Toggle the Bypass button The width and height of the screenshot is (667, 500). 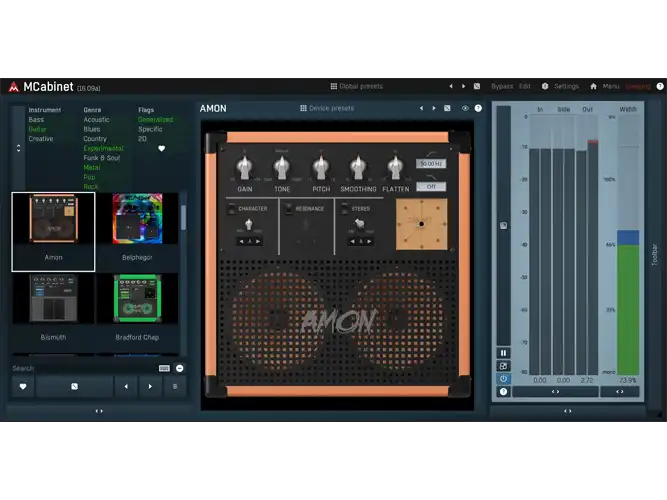click(502, 86)
